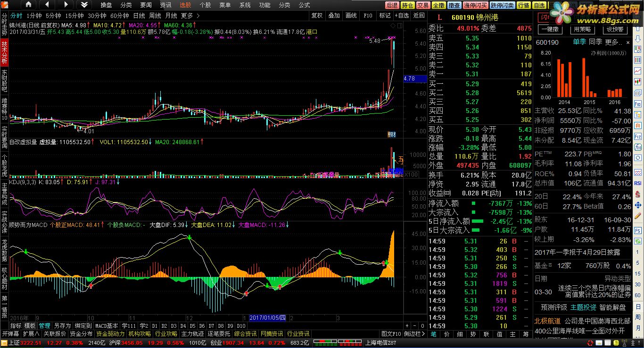The height and width of the screenshot is (348, 644).
Task: Select the 笔 tab under trades list
Action: (433, 333)
